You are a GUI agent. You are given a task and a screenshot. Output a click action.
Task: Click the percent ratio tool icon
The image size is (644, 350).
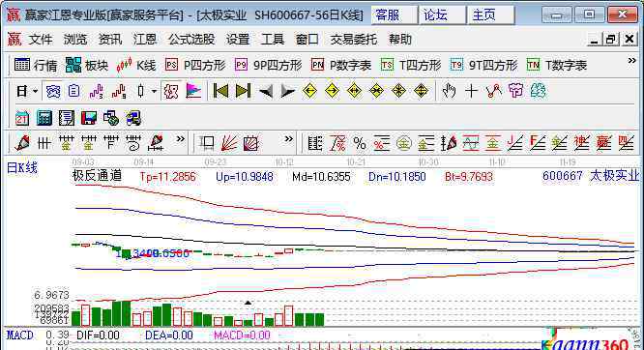pyautogui.click(x=360, y=143)
